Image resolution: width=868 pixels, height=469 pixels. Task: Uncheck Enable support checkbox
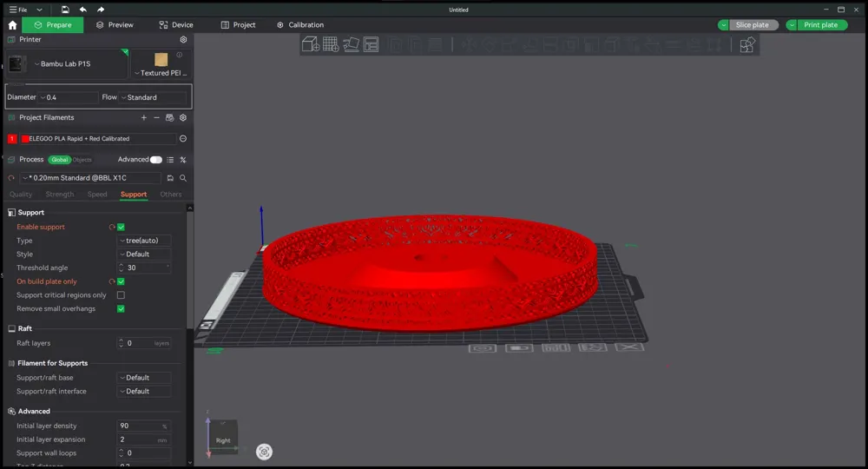121,227
